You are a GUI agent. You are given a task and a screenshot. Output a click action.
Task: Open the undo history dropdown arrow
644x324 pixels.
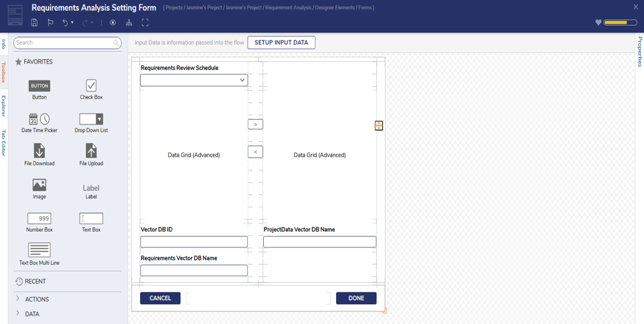tap(72, 22)
